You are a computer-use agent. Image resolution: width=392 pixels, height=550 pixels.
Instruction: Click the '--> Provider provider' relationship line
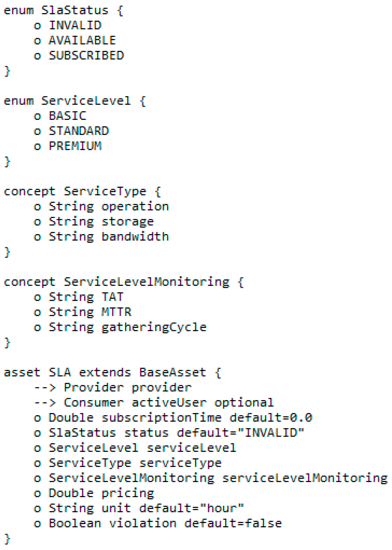(113, 388)
